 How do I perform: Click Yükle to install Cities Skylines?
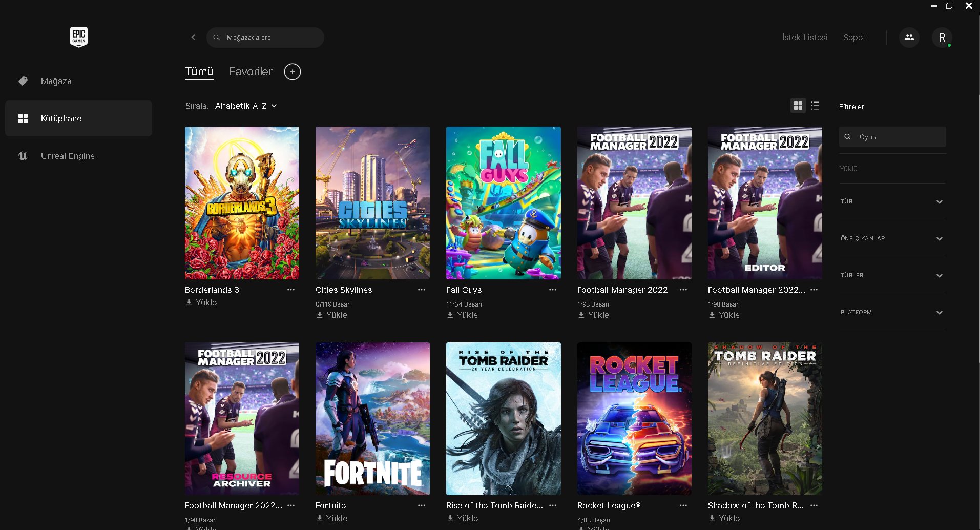pos(332,315)
